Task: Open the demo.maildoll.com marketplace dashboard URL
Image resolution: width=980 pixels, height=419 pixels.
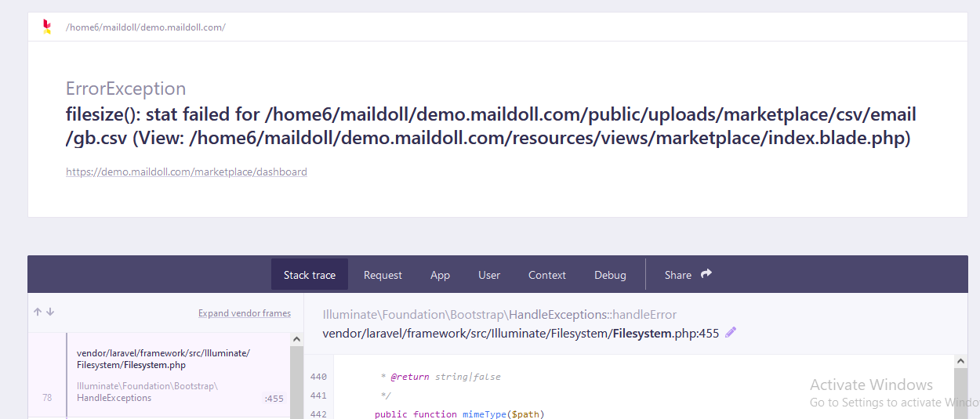Action: click(187, 172)
